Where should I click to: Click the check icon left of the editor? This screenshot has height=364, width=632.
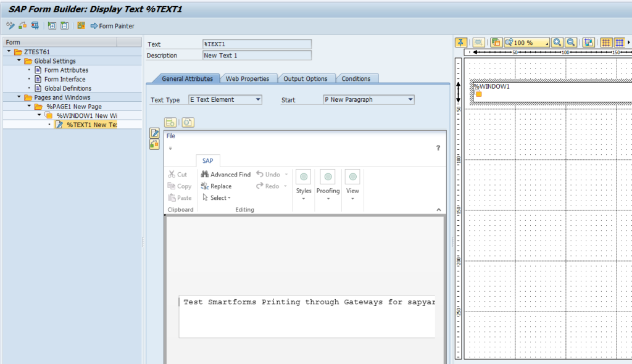pyautogui.click(x=154, y=144)
